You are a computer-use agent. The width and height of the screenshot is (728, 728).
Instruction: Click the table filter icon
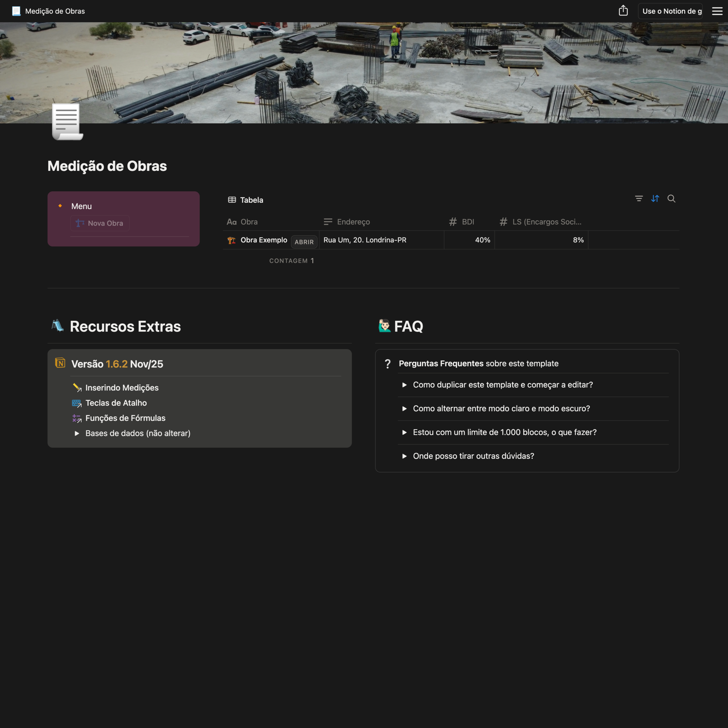pos(639,198)
